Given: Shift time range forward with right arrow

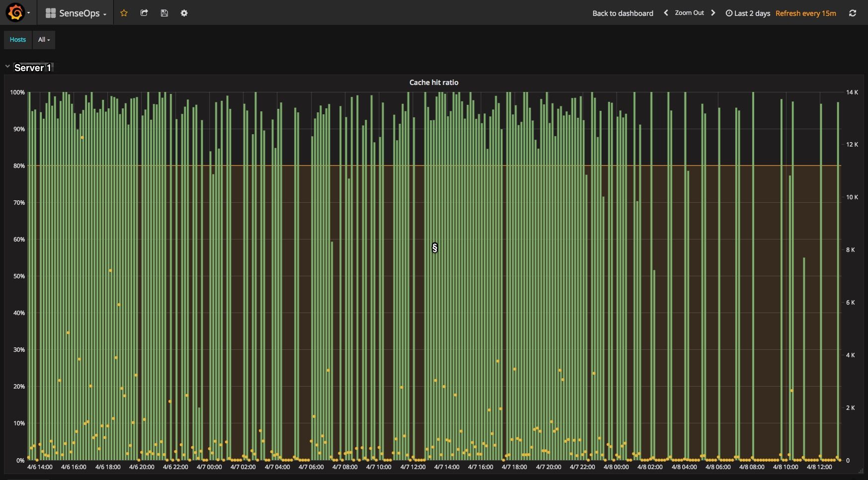Looking at the screenshot, I should 713,13.
